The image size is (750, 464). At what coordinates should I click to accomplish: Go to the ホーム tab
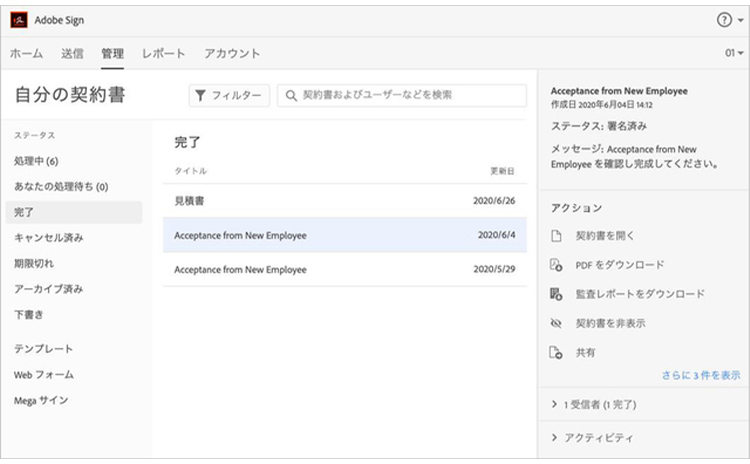tap(26, 54)
